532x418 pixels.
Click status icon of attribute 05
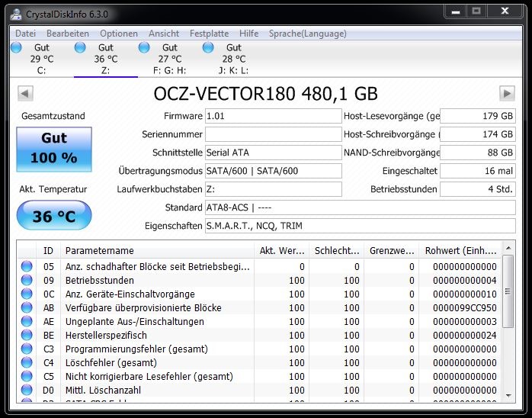tap(27, 266)
